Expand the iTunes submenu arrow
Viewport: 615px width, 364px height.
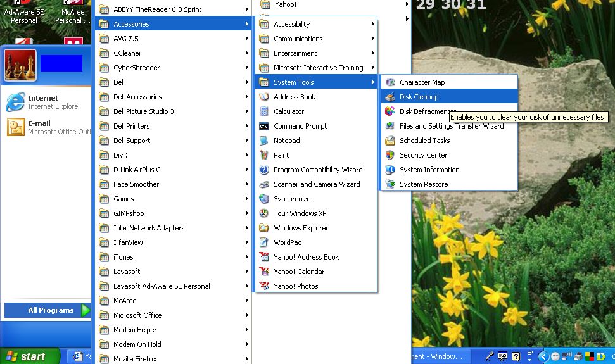point(246,257)
